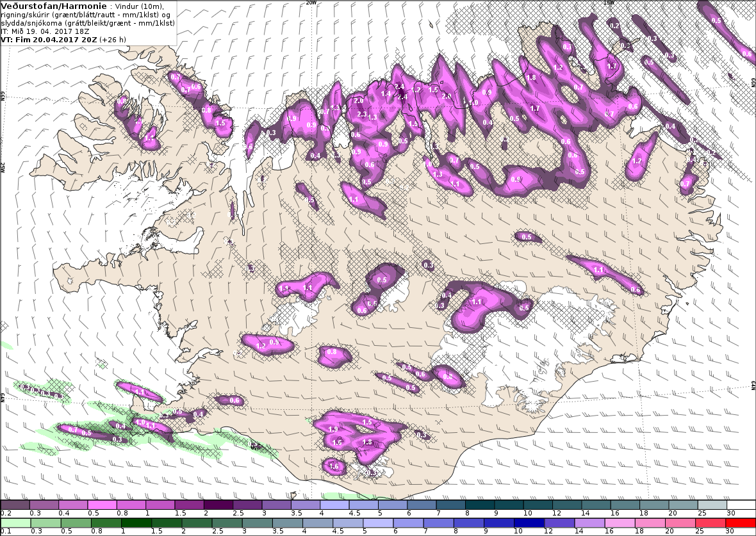Select the deep blue lower-row swatch labeled 10
The width and height of the screenshot is (756, 536).
(528, 523)
